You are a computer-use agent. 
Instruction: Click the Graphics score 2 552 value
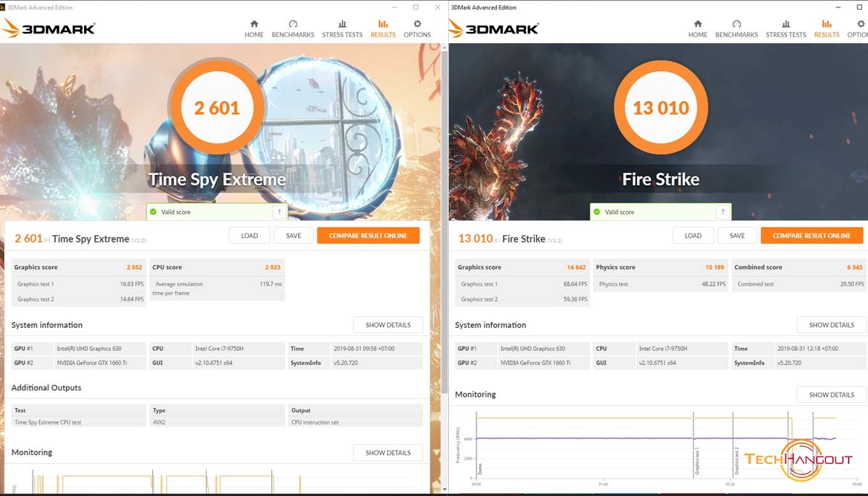pos(134,267)
